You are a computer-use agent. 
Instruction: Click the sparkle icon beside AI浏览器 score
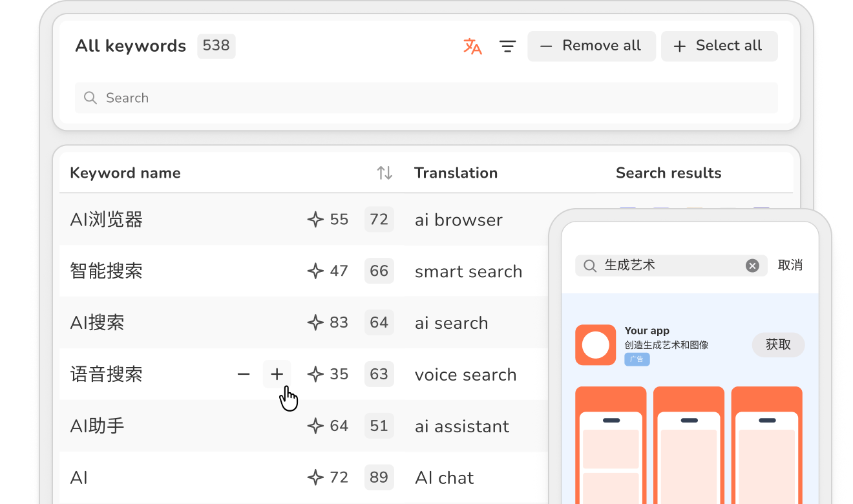[315, 220]
